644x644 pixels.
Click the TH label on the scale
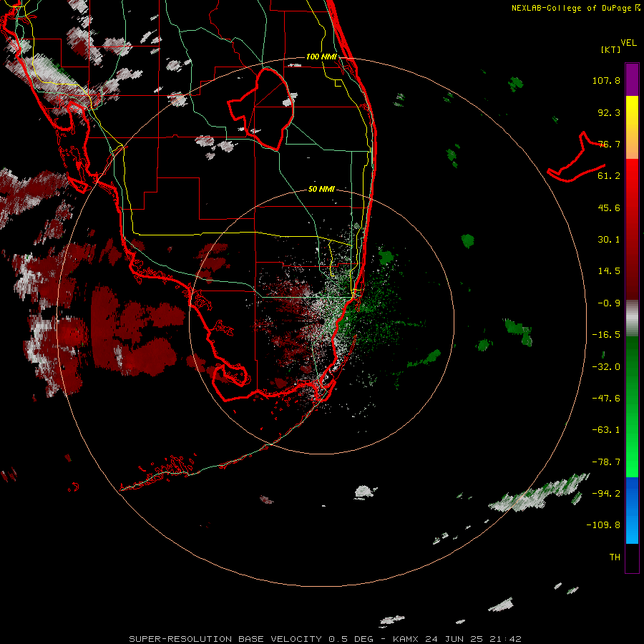click(615, 557)
